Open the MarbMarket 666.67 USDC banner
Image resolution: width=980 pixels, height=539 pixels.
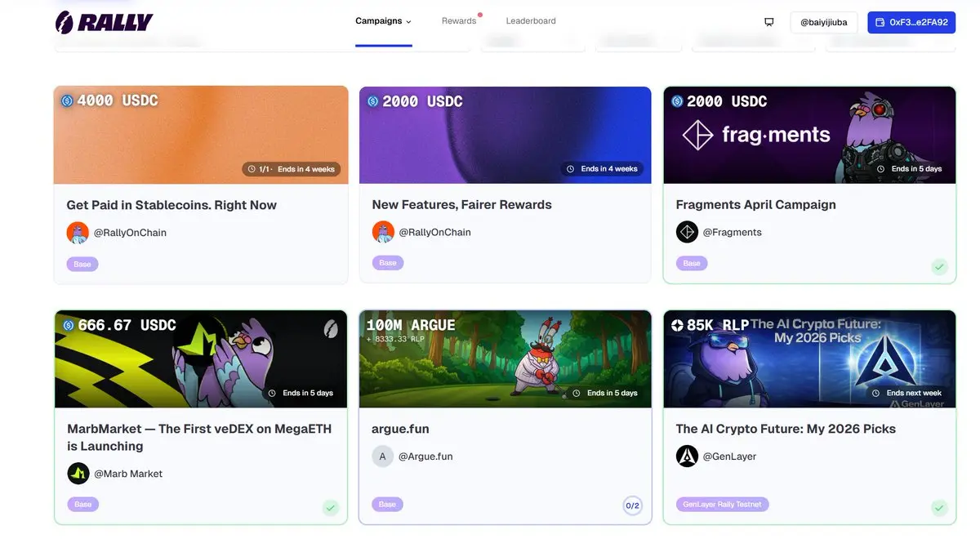coord(201,359)
